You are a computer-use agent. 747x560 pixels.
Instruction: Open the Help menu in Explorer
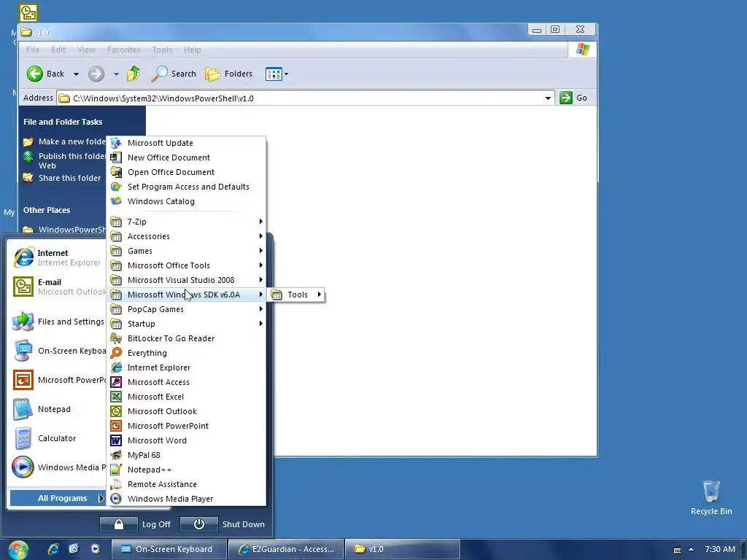[193, 50]
